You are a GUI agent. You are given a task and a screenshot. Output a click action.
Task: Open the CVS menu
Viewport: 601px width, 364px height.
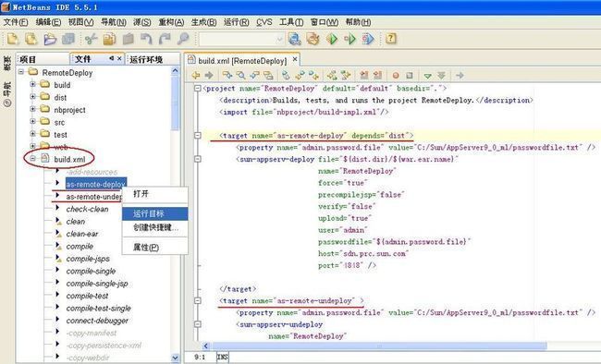[x=264, y=22]
